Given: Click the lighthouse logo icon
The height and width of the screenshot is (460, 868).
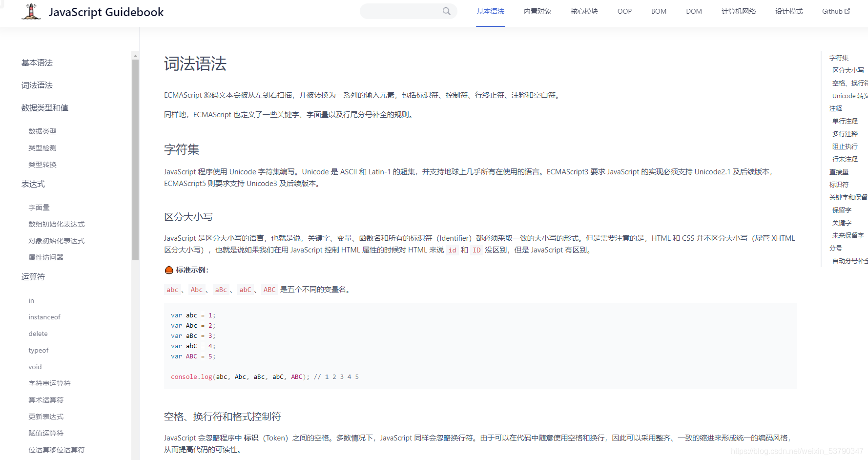Looking at the screenshot, I should 30,11.
